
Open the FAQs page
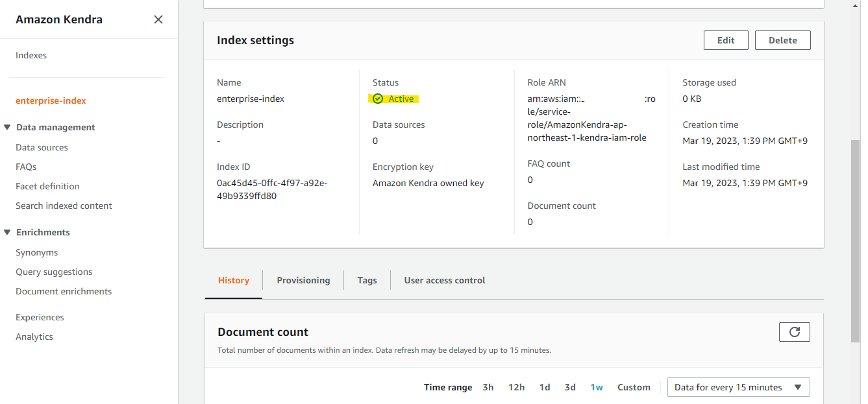pyautogui.click(x=26, y=167)
